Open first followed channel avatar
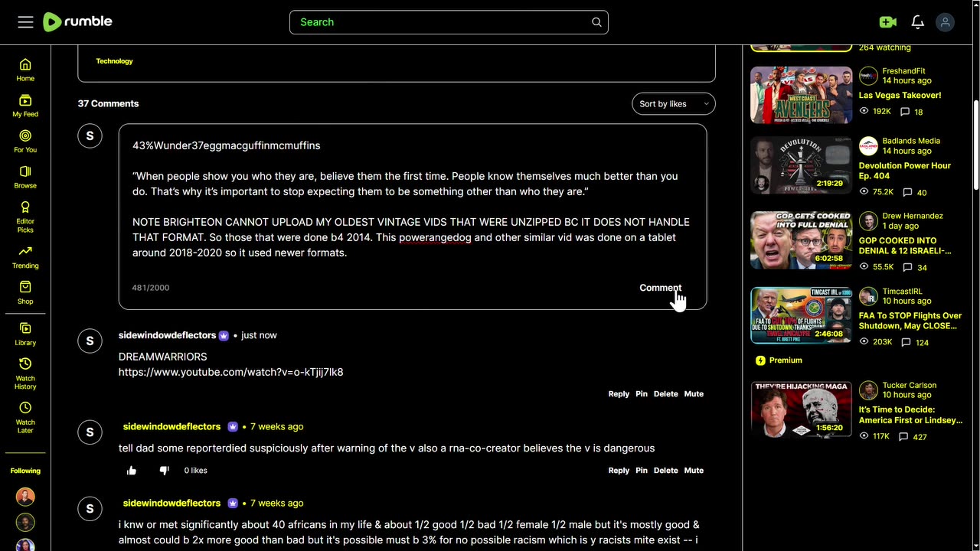The height and width of the screenshot is (551, 980). pos(25,497)
